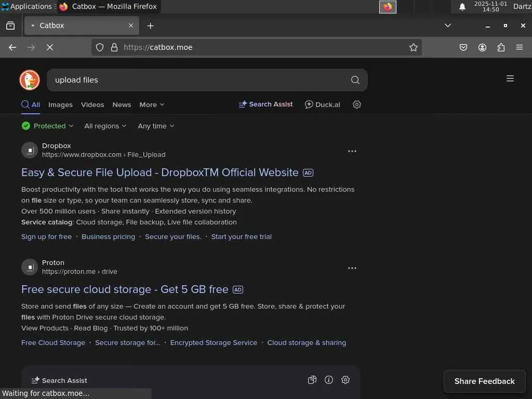This screenshot has height=399, width=532.
Task: Open Save to Pocket
Action: click(463, 47)
